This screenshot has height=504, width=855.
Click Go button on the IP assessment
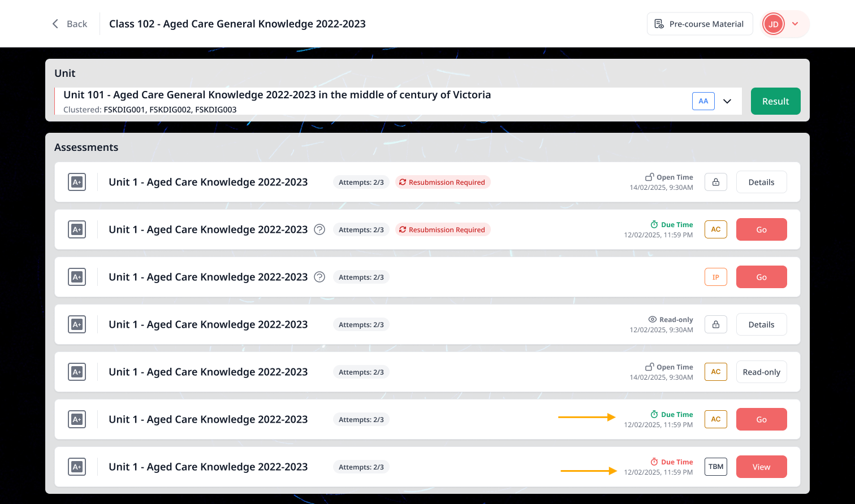[762, 277]
